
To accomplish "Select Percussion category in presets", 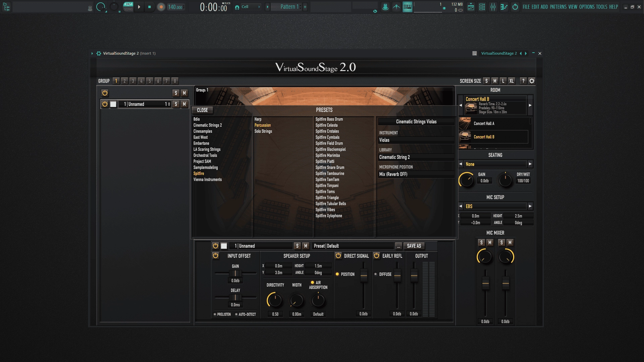I will [262, 125].
